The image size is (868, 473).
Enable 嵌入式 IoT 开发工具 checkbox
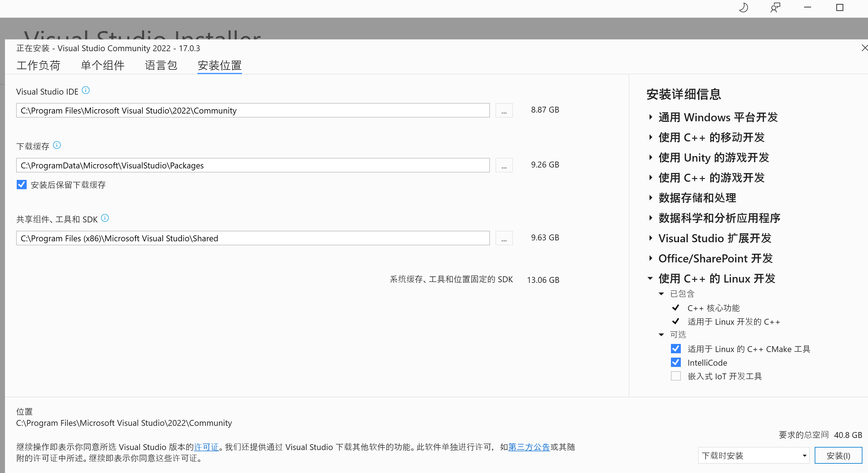coord(676,376)
